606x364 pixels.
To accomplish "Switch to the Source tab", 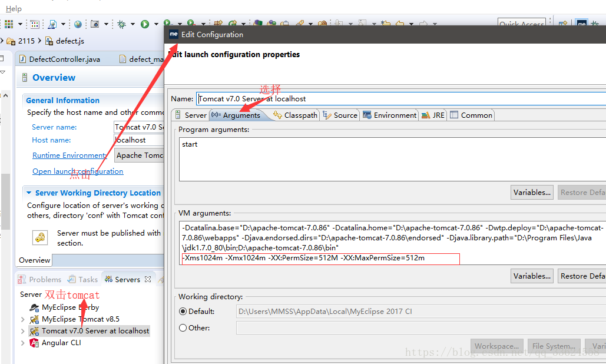I will pyautogui.click(x=340, y=115).
